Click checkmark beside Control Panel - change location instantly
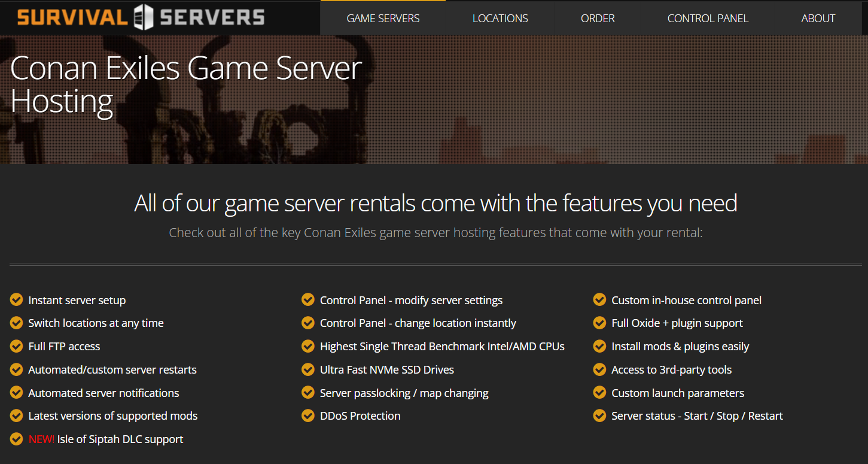The width and height of the screenshot is (868, 464). coord(308,323)
